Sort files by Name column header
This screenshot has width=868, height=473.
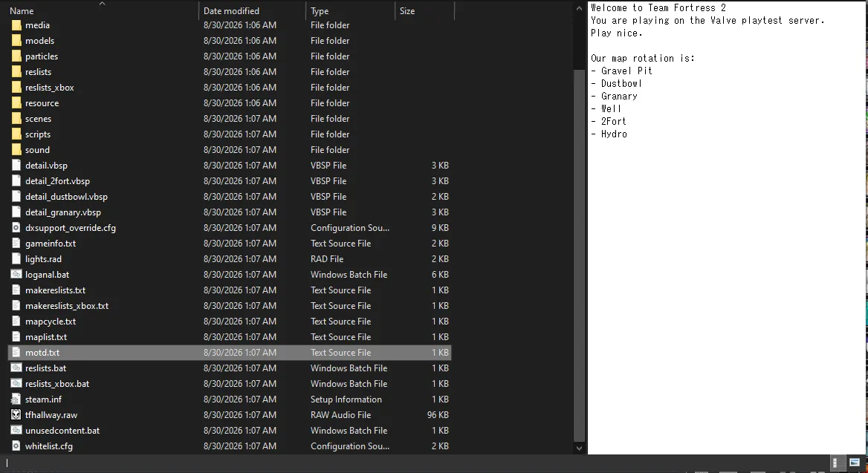[22, 10]
